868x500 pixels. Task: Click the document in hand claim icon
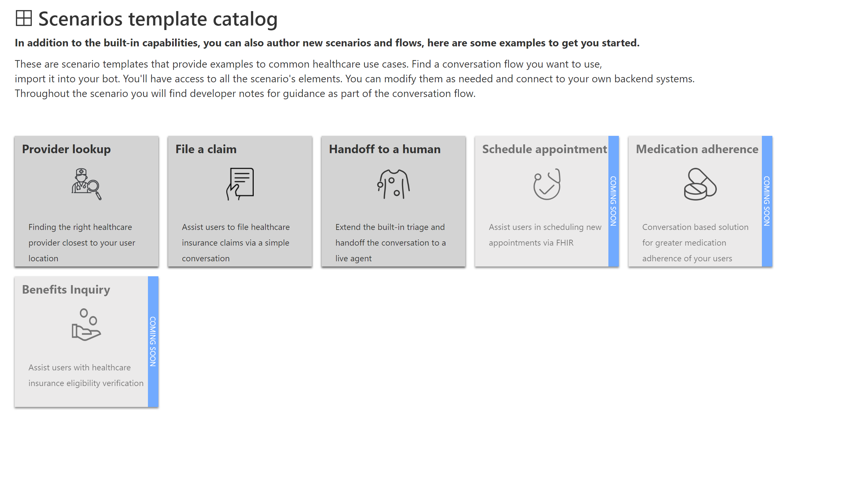point(240,184)
